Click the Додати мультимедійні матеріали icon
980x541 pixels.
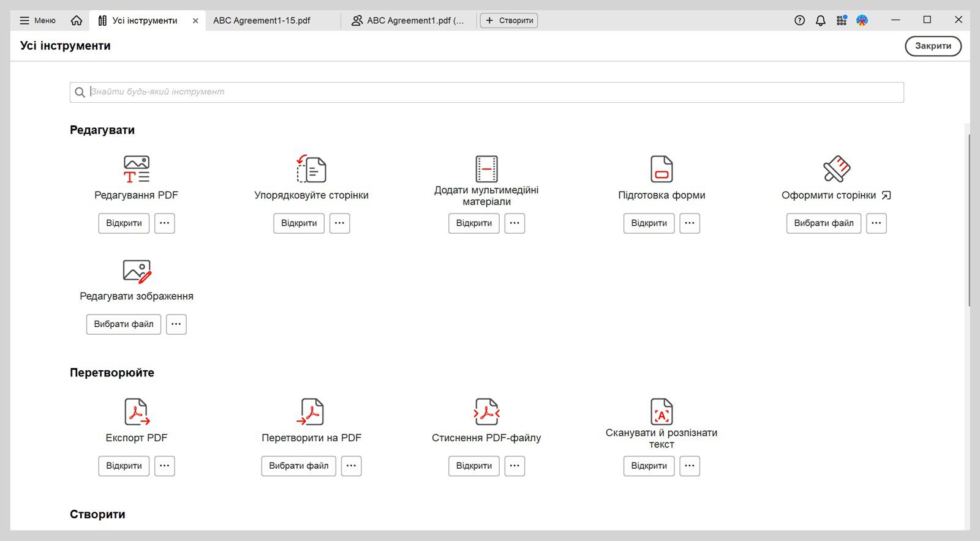pyautogui.click(x=486, y=169)
